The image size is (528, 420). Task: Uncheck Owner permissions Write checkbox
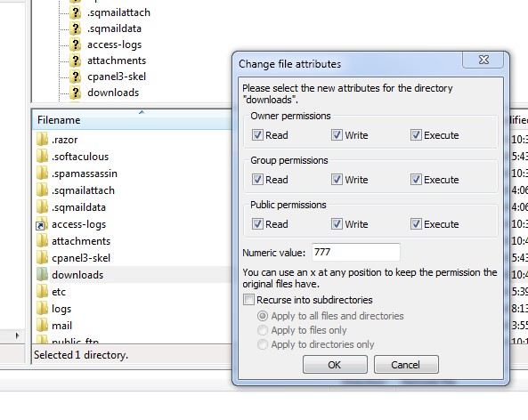[x=337, y=135]
